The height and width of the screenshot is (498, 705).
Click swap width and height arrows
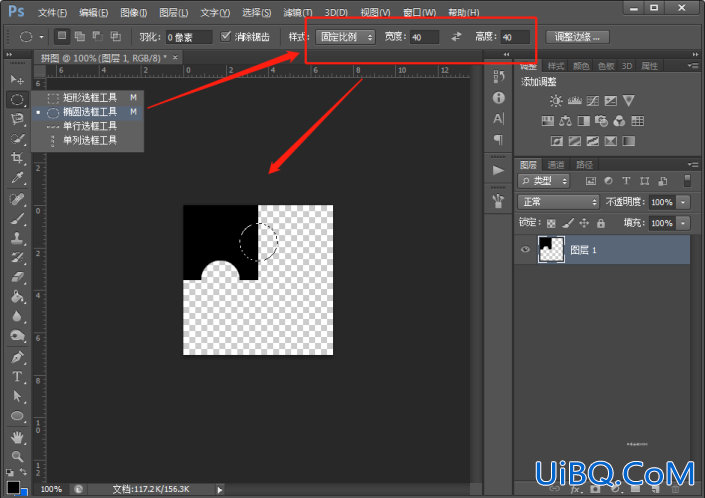pyautogui.click(x=456, y=37)
